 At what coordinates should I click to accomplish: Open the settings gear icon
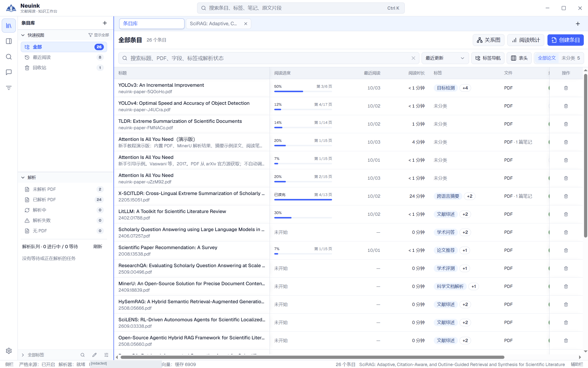point(9,351)
